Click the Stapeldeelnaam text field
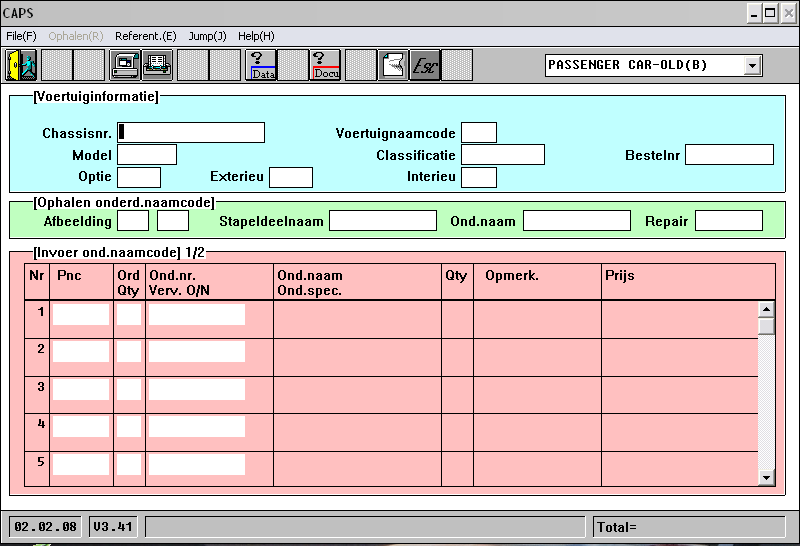 coord(384,221)
